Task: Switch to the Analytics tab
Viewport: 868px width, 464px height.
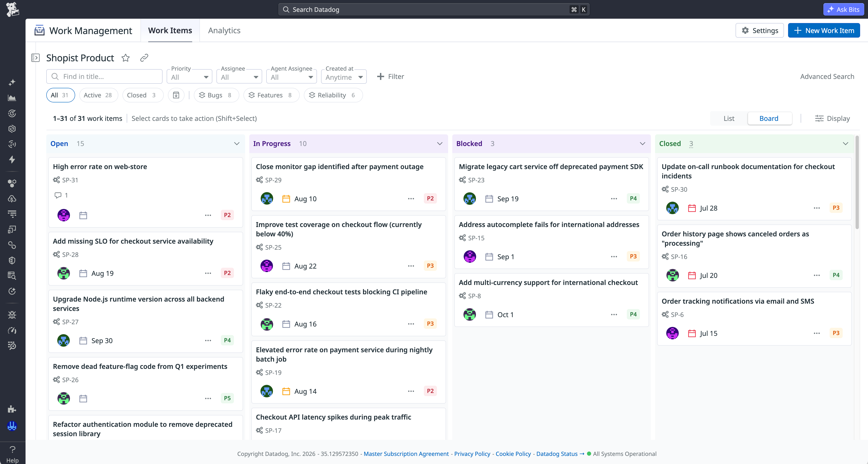Action: click(x=224, y=30)
